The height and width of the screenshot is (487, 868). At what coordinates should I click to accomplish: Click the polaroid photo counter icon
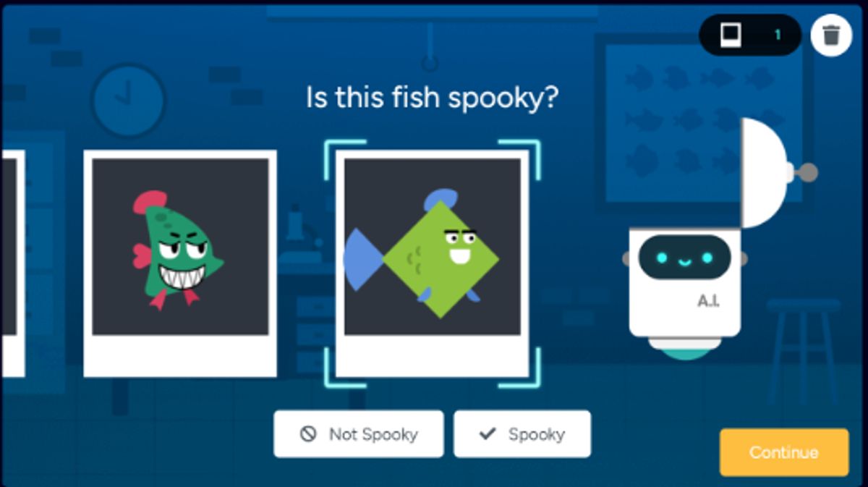point(731,34)
